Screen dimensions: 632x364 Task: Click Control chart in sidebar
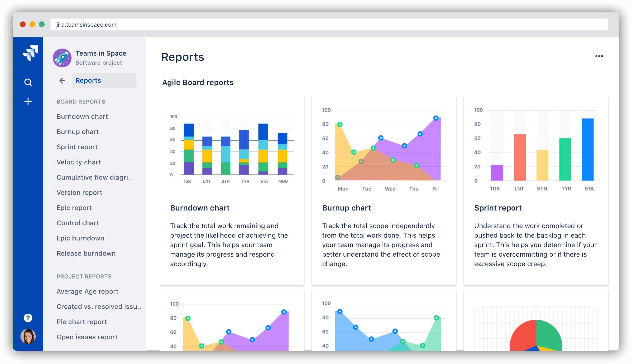pos(78,223)
